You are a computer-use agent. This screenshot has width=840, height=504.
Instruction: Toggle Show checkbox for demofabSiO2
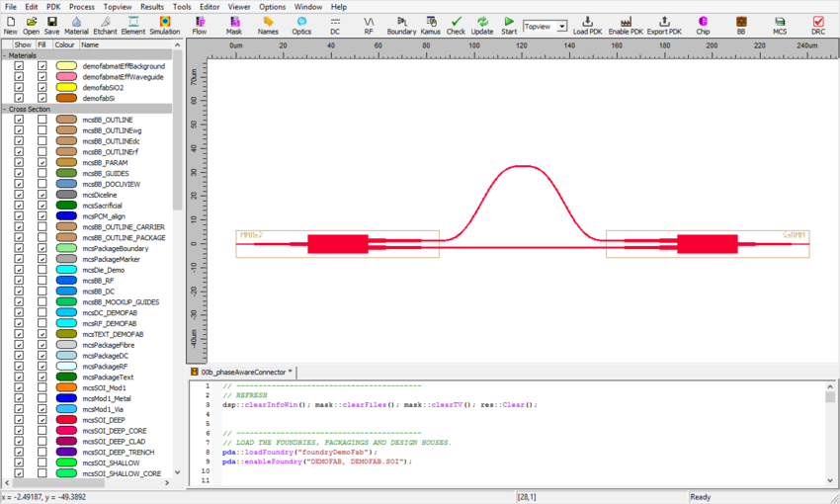pyautogui.click(x=19, y=88)
